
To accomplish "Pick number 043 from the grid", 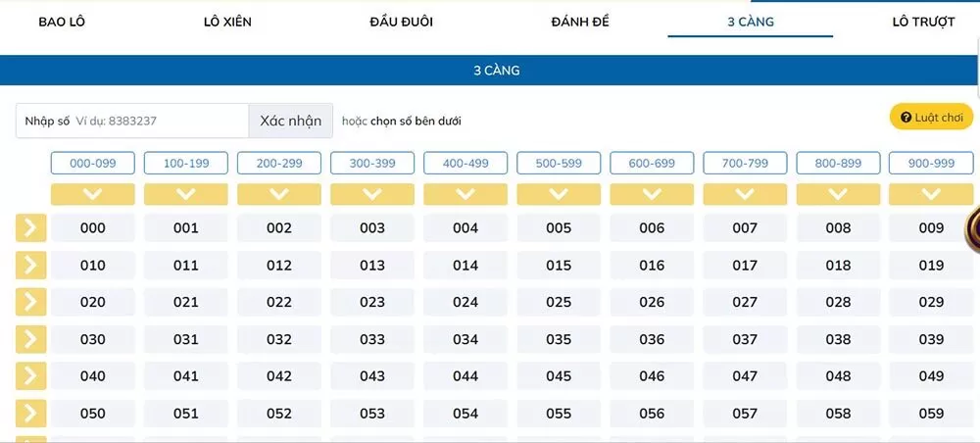I will [x=372, y=376].
